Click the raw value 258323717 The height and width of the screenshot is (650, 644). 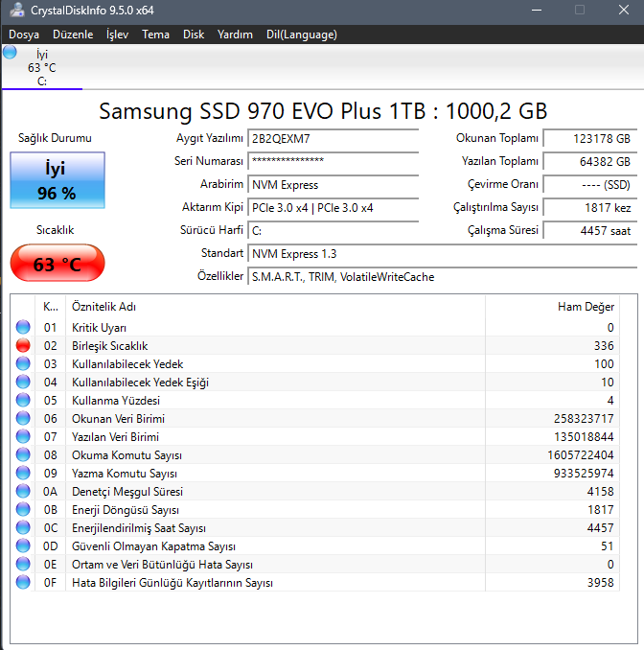coord(584,419)
